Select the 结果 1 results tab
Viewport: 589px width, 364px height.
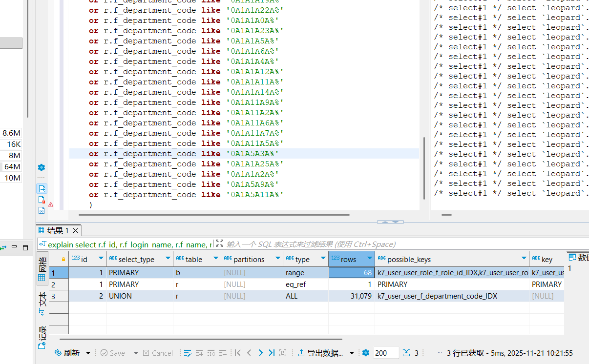(x=57, y=231)
